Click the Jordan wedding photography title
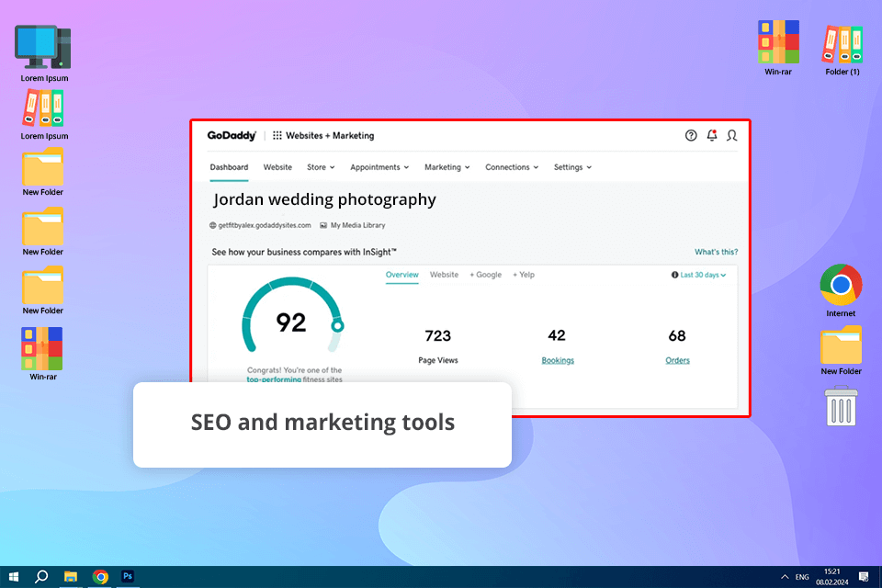 point(324,199)
